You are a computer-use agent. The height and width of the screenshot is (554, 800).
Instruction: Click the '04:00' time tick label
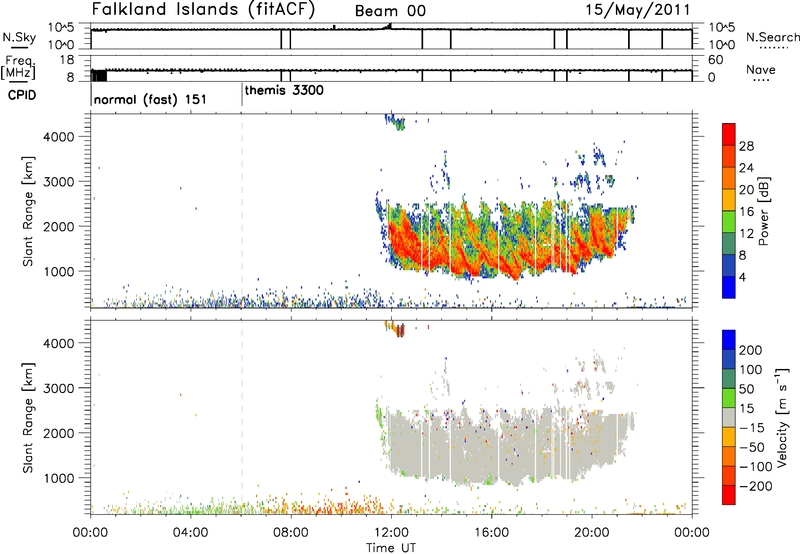(x=190, y=533)
